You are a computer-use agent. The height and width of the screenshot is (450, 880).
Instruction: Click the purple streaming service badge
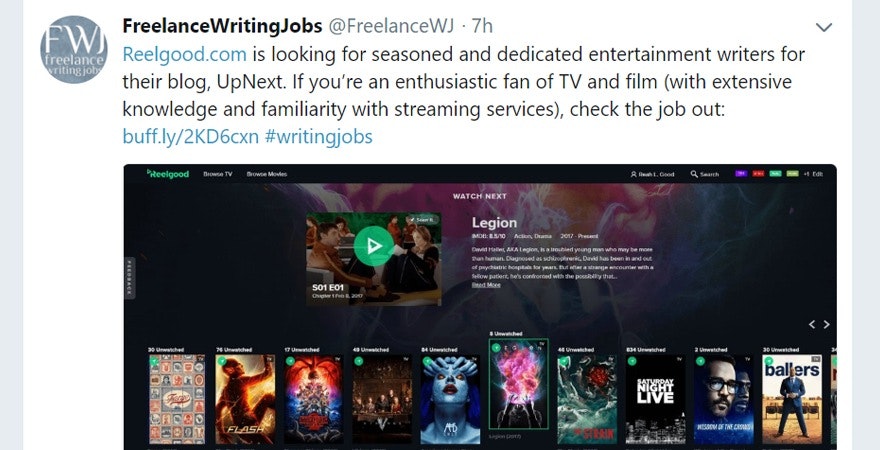pos(741,174)
